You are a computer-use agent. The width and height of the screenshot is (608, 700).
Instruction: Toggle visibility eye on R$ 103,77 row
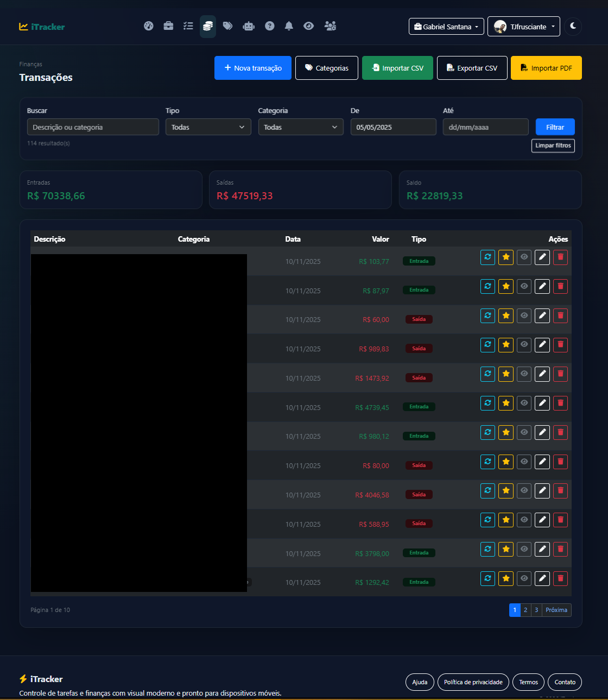(x=524, y=257)
